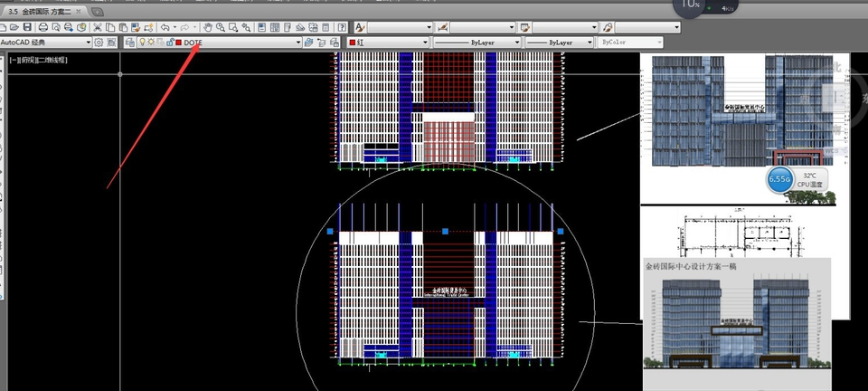
Task: Open the DesignCenter icon
Action: pyautogui.click(x=274, y=27)
